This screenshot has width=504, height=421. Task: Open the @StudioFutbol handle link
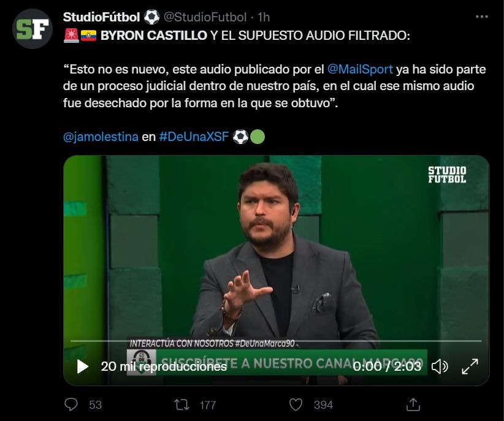[205, 17]
